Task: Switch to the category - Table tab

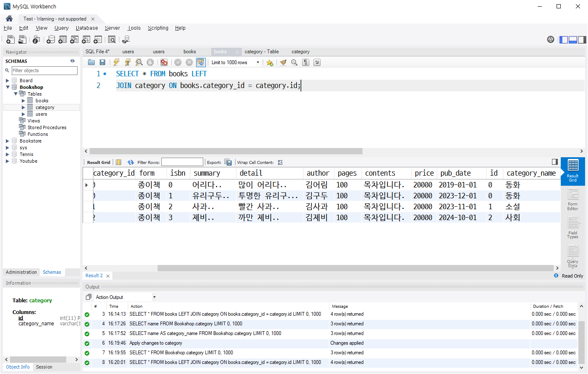Action: point(262,52)
